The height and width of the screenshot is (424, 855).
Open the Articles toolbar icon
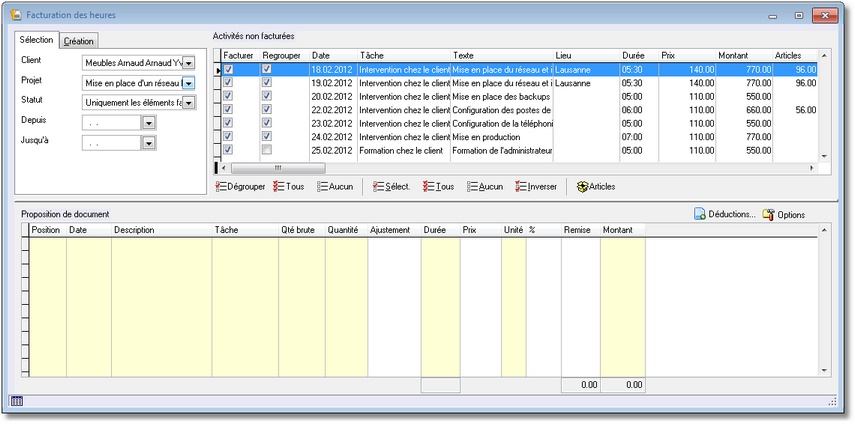point(582,187)
